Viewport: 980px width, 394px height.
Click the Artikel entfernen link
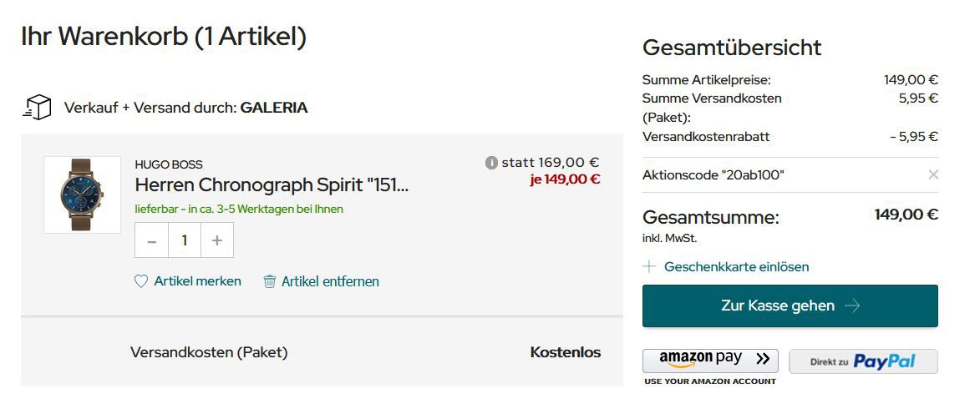(x=330, y=281)
